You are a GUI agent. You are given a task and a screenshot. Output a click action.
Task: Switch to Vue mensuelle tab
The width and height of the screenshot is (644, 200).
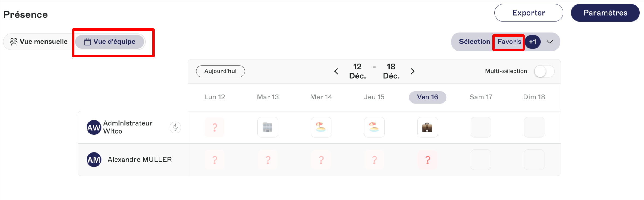pyautogui.click(x=39, y=42)
